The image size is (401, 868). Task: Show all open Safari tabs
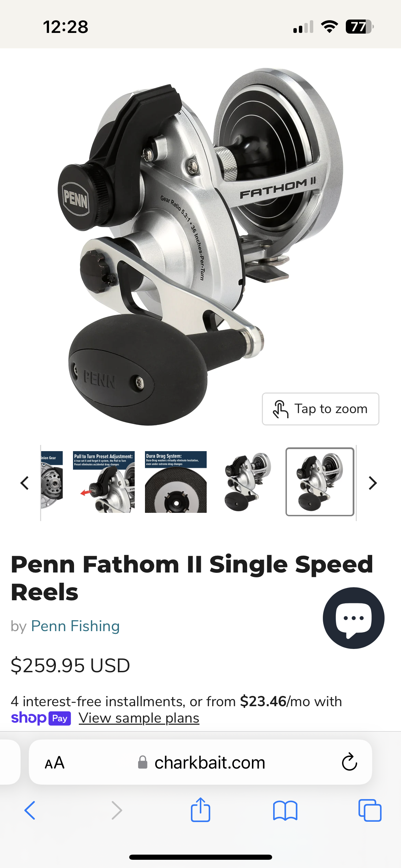click(x=370, y=810)
